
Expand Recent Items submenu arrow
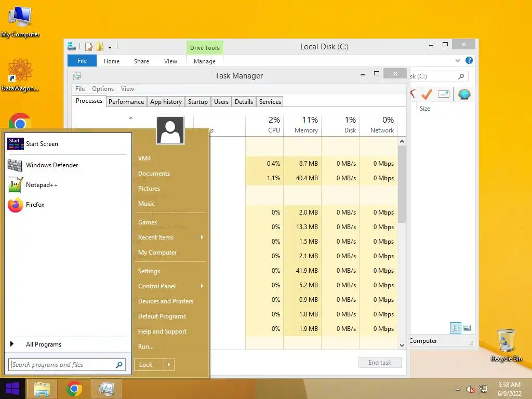[x=202, y=237]
